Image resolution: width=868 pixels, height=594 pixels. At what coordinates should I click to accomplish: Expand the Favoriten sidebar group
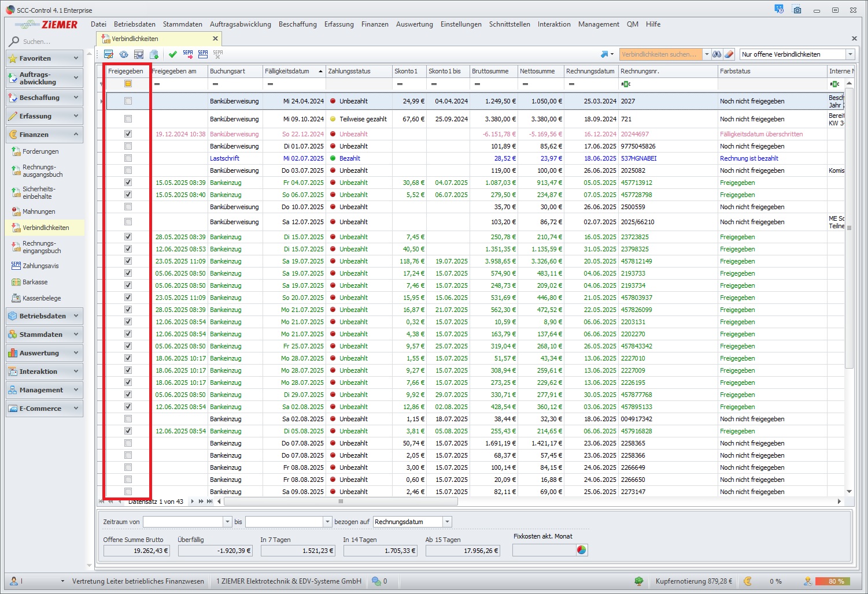pos(44,58)
